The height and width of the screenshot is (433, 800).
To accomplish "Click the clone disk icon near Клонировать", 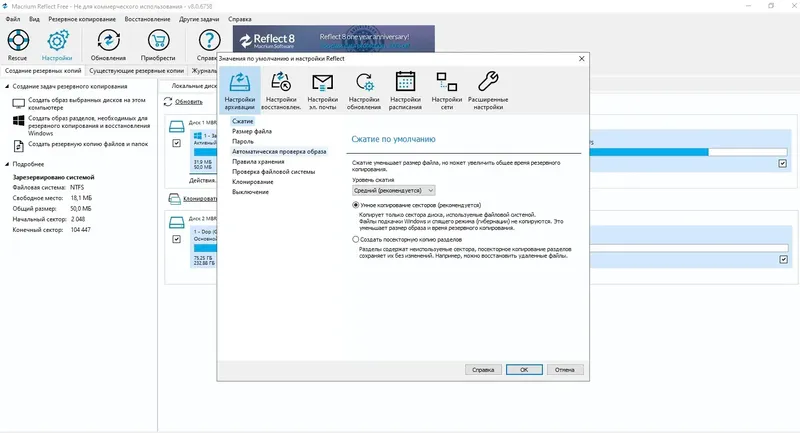I will click(x=174, y=198).
